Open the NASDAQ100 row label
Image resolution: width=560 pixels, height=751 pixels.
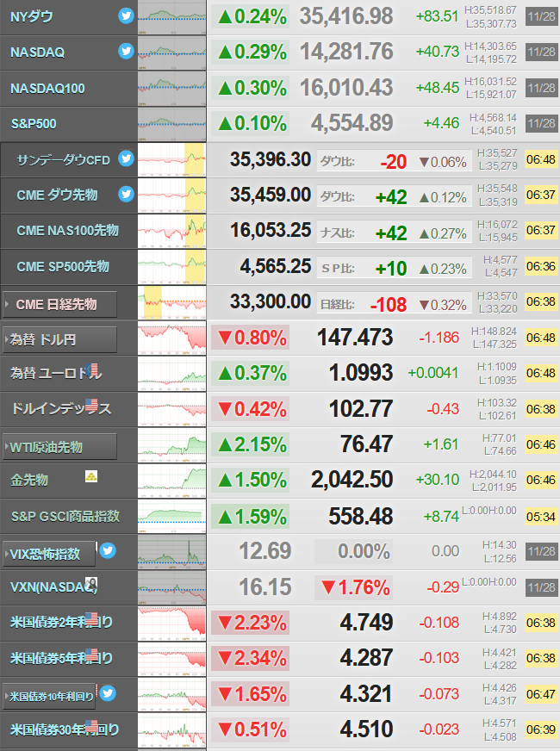pos(47,88)
